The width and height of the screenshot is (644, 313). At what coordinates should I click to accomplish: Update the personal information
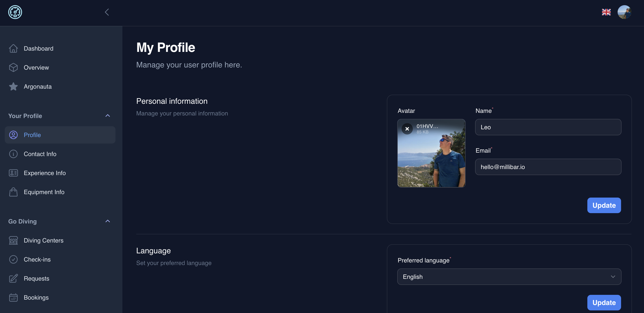tap(604, 205)
